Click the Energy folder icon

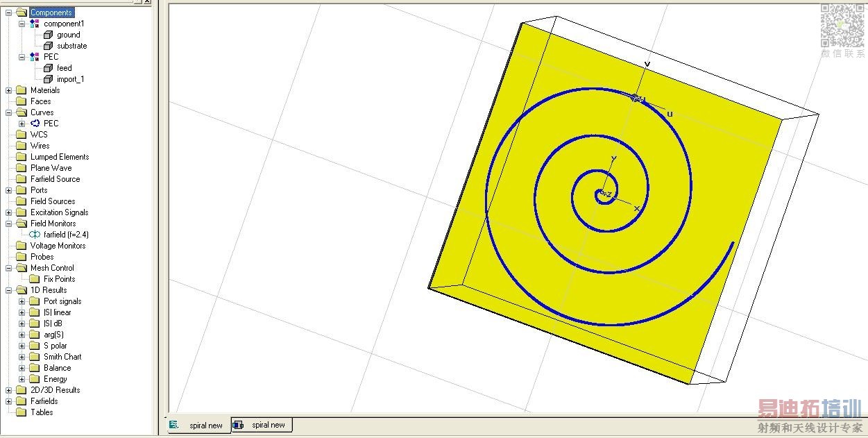click(34, 379)
